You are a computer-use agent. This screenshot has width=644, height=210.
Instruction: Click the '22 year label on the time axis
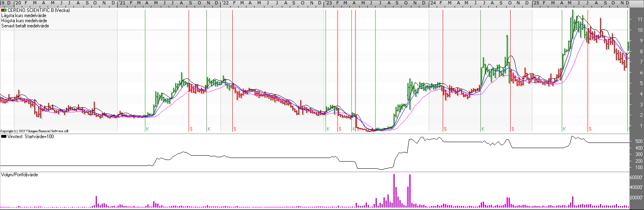tap(225, 3)
